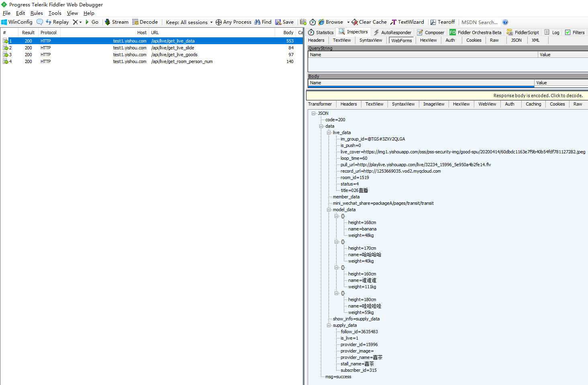Switch to the Composer tab
Screen dimensions: 588x385
(x=431, y=33)
